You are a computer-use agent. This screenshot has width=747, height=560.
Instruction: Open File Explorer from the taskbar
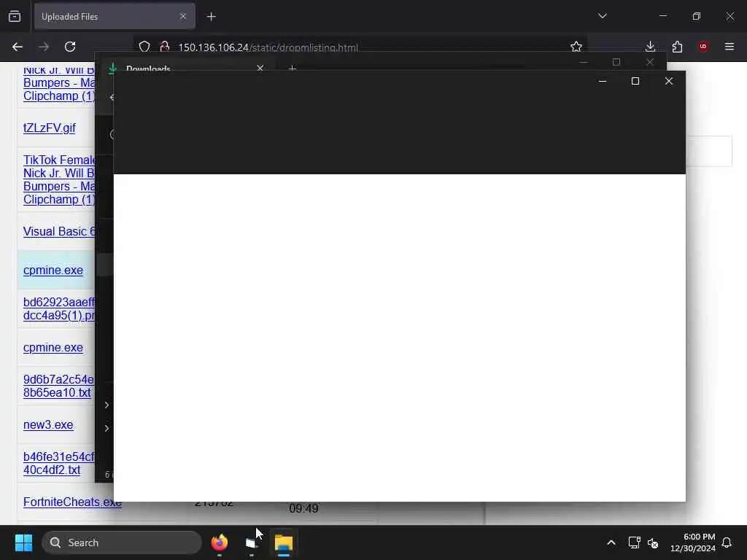(x=284, y=542)
